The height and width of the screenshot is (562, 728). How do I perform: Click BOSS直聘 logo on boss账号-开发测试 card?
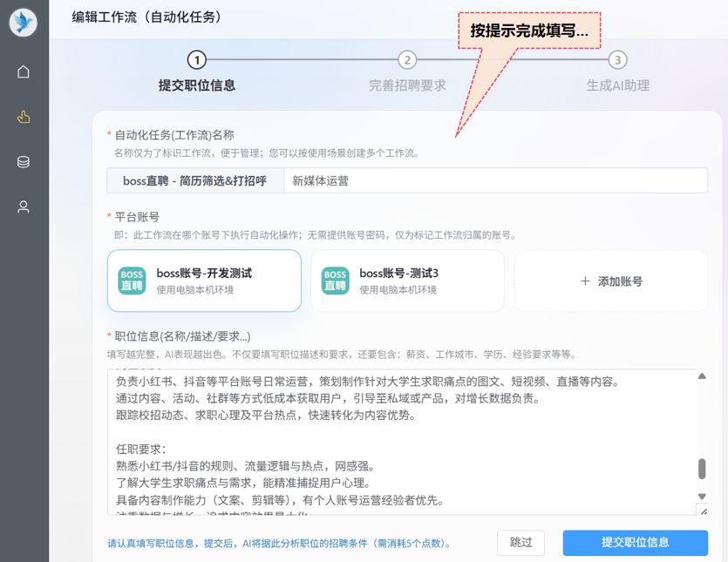click(x=133, y=281)
